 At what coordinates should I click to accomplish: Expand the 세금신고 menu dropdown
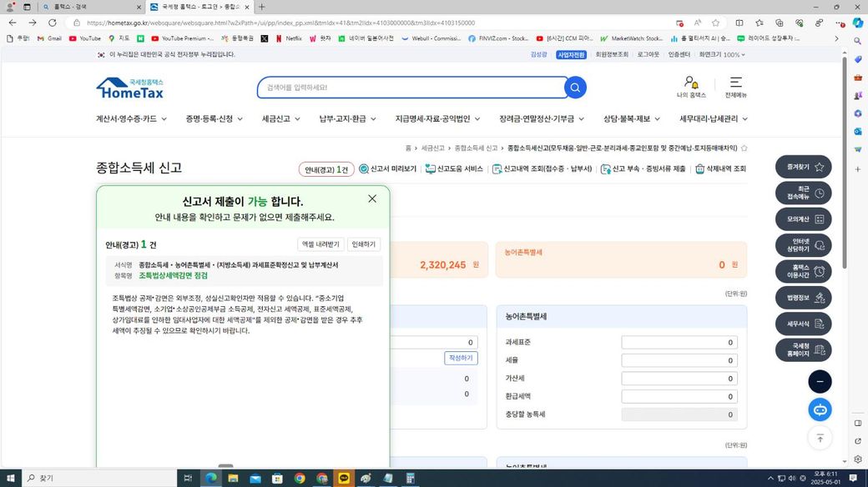coord(281,118)
